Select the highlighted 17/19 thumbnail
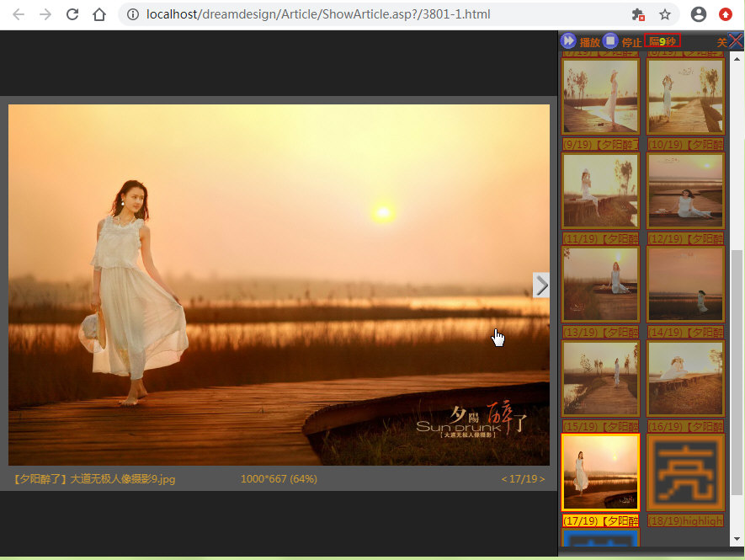 click(x=600, y=472)
